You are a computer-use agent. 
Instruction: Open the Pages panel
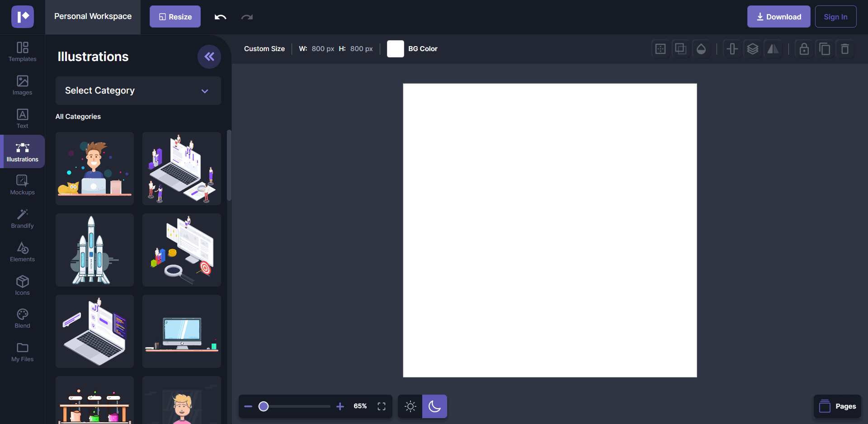[838, 406]
